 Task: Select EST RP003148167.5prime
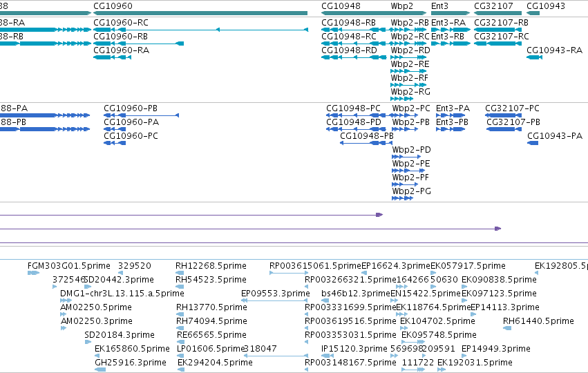coord(350,363)
